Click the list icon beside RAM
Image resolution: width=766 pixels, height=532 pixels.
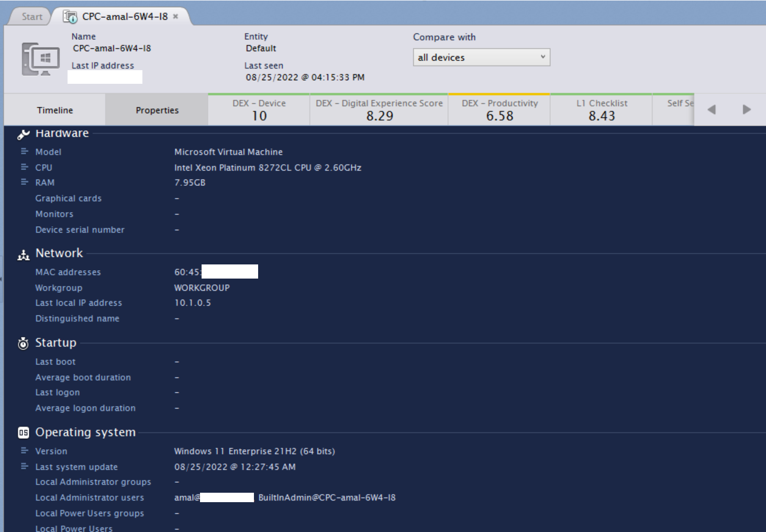point(24,182)
